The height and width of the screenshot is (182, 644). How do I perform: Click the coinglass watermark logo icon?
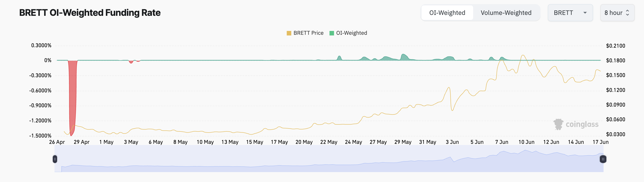[558, 124]
